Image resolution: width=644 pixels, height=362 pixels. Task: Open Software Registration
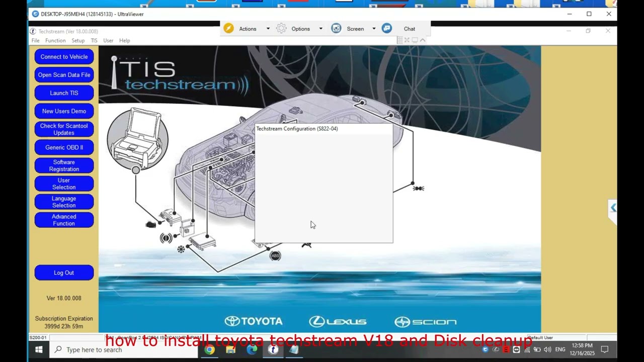click(x=64, y=165)
